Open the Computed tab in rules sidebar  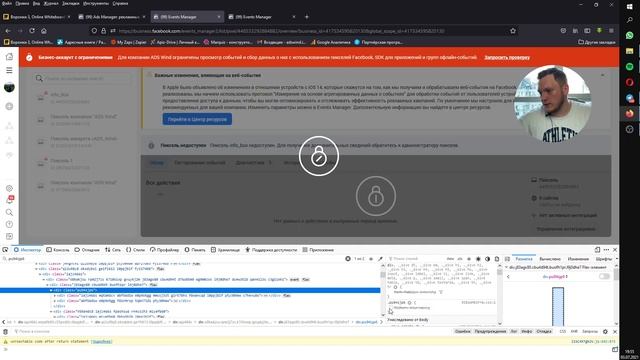coord(550,259)
